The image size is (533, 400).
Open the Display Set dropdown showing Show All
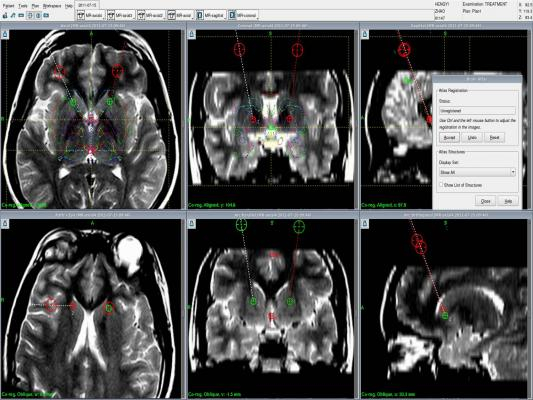click(477, 172)
